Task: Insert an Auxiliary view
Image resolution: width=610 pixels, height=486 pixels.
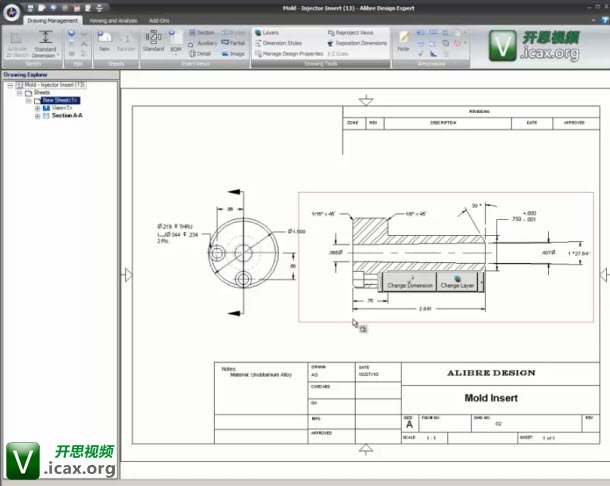Action: point(203,43)
